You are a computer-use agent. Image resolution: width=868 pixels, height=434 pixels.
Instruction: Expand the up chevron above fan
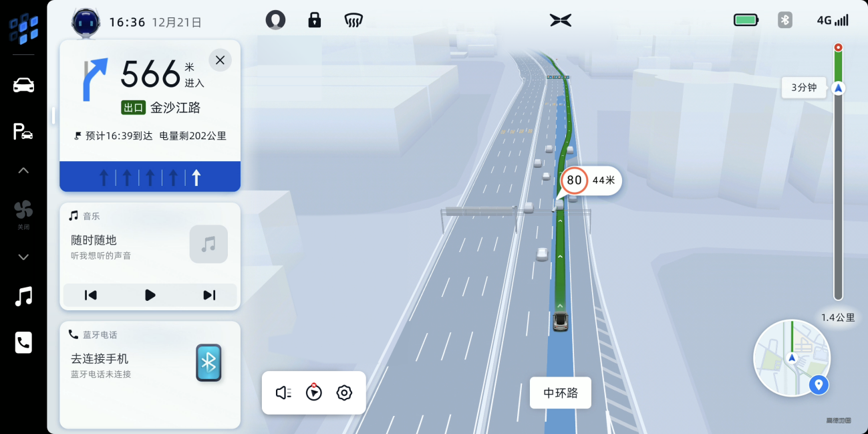[23, 171]
